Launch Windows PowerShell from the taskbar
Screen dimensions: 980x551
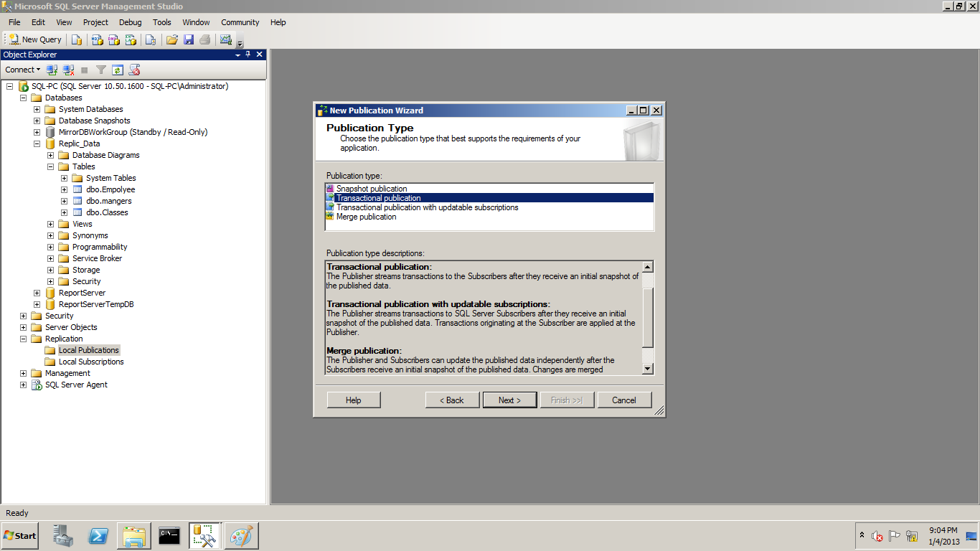(x=98, y=536)
